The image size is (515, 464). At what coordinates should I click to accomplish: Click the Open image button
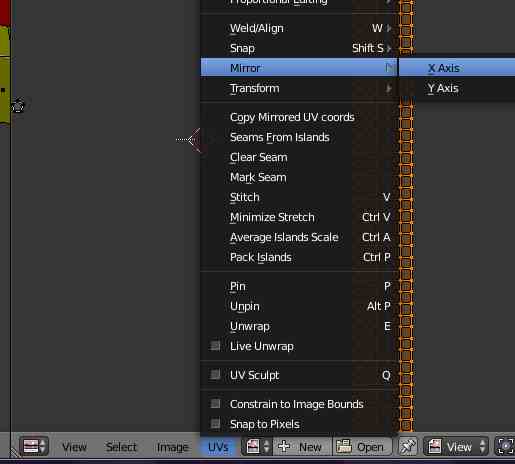[362, 446]
